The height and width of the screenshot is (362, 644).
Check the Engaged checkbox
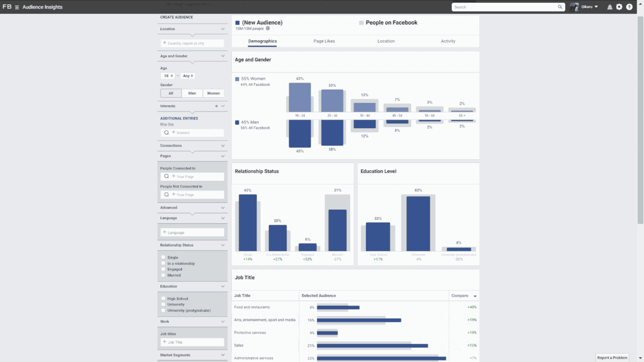pyautogui.click(x=163, y=269)
